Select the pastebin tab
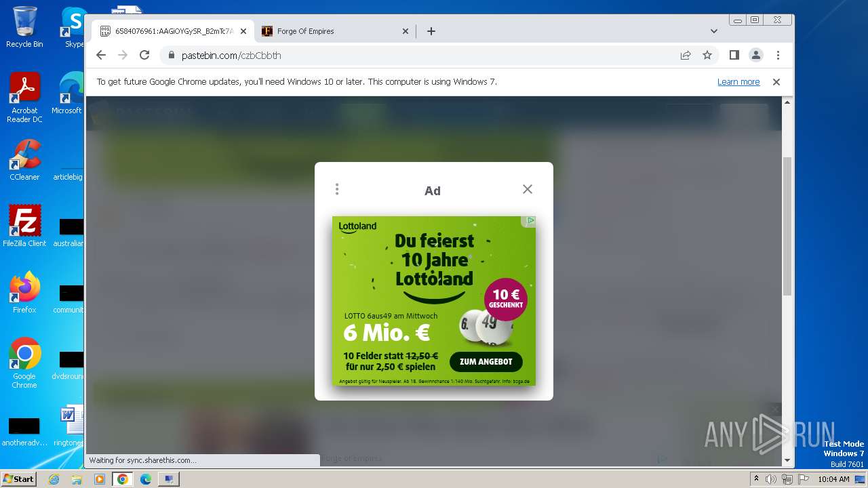The image size is (868, 488). point(173,31)
